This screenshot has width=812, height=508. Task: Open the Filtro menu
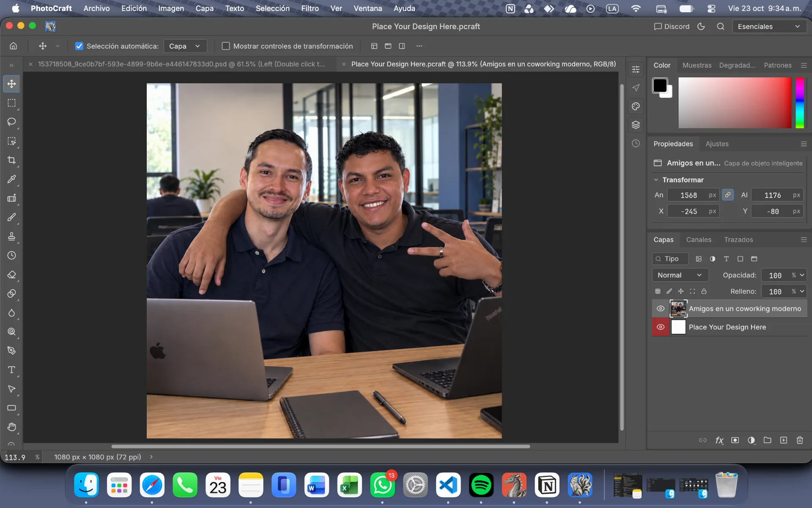pyautogui.click(x=310, y=8)
